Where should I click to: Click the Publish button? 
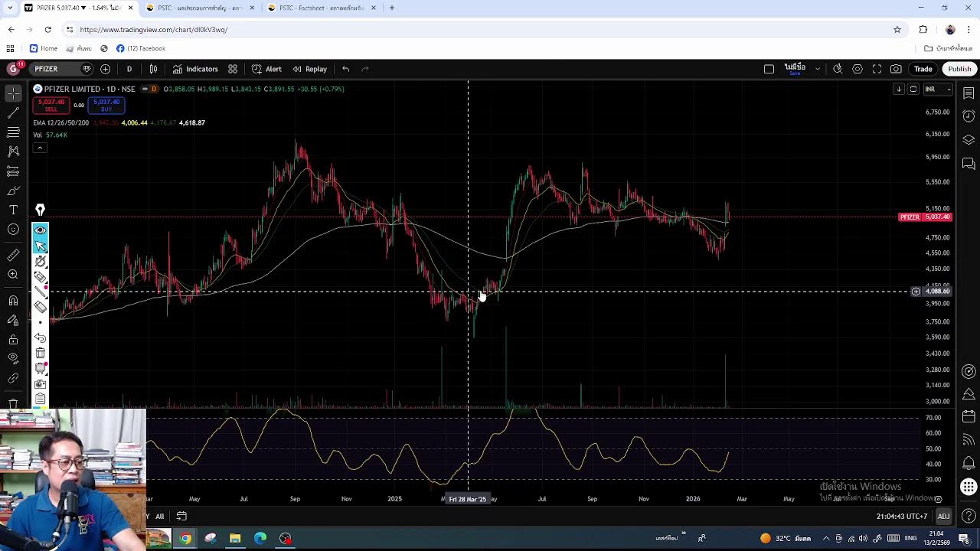coord(959,69)
